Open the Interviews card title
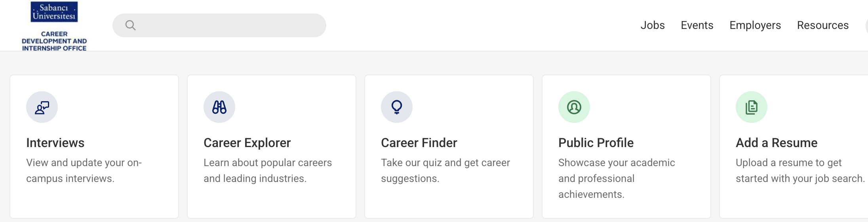Viewport: 868px width, 222px height. click(55, 143)
